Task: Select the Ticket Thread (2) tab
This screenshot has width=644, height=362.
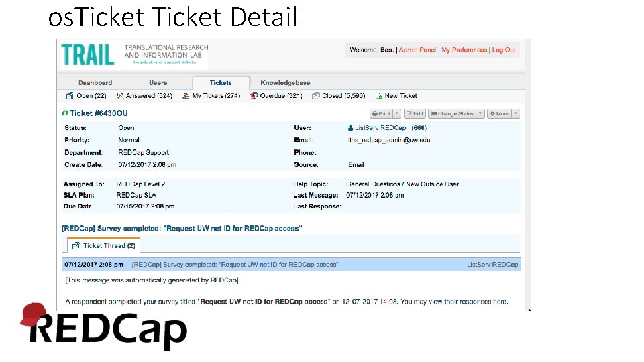Action: tap(104, 245)
